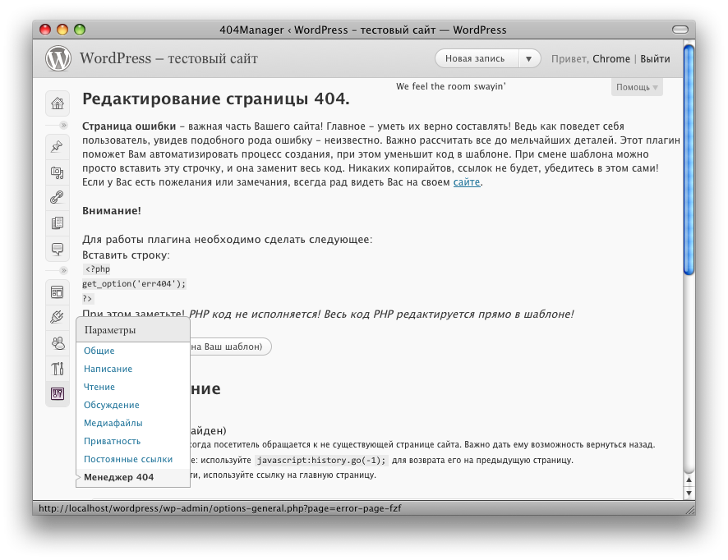Click the scrollbar down arrow

tap(689, 493)
